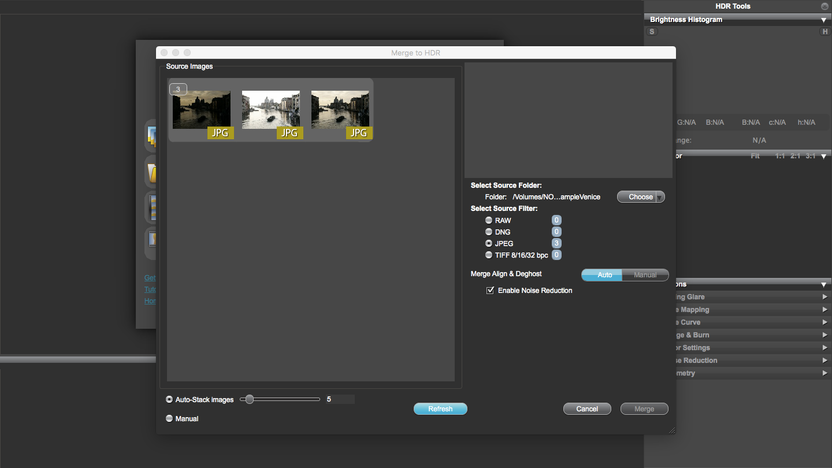Expand the Glare section
Screen dimensions: 832x468
[825, 297]
